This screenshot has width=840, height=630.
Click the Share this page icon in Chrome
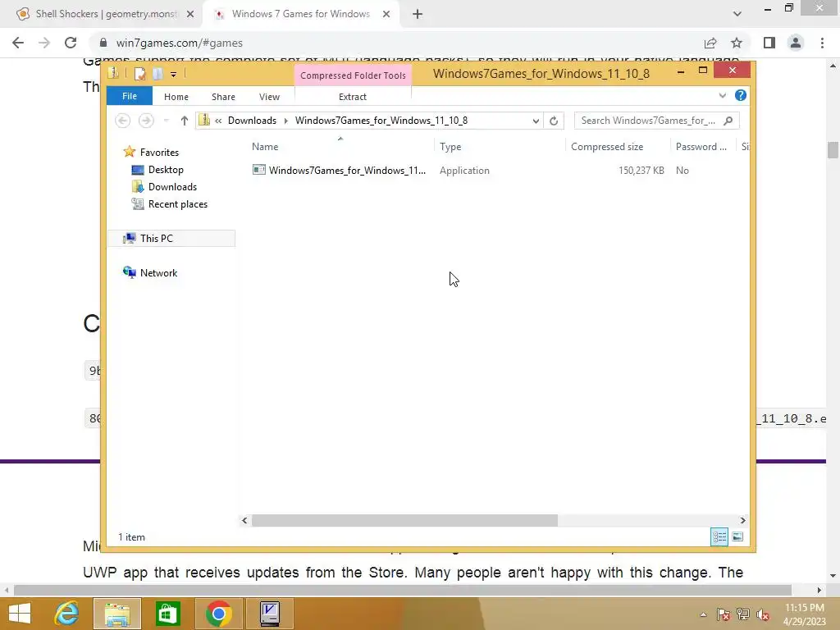point(710,43)
